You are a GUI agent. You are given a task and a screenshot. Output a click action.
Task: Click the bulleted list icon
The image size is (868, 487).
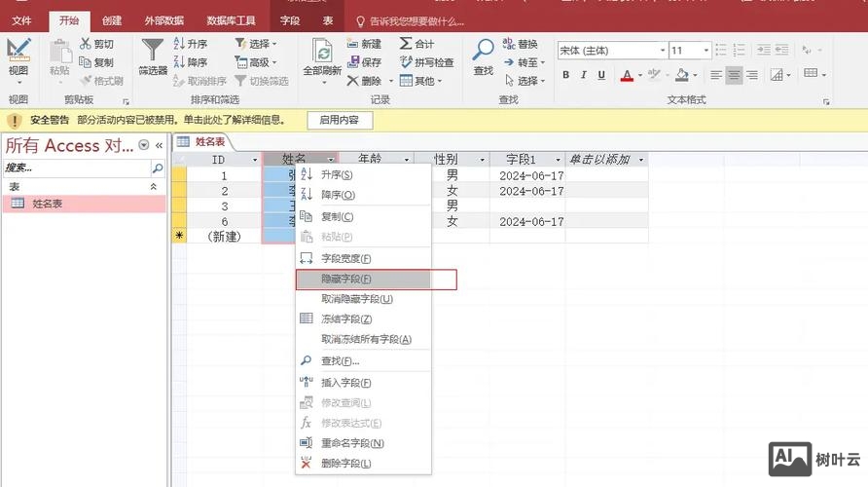point(721,50)
